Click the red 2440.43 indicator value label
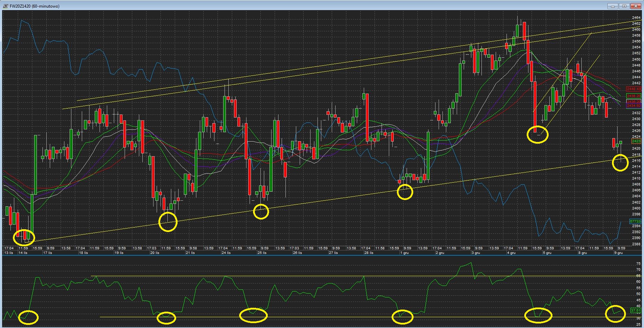The image size is (644, 328). pos(634,89)
